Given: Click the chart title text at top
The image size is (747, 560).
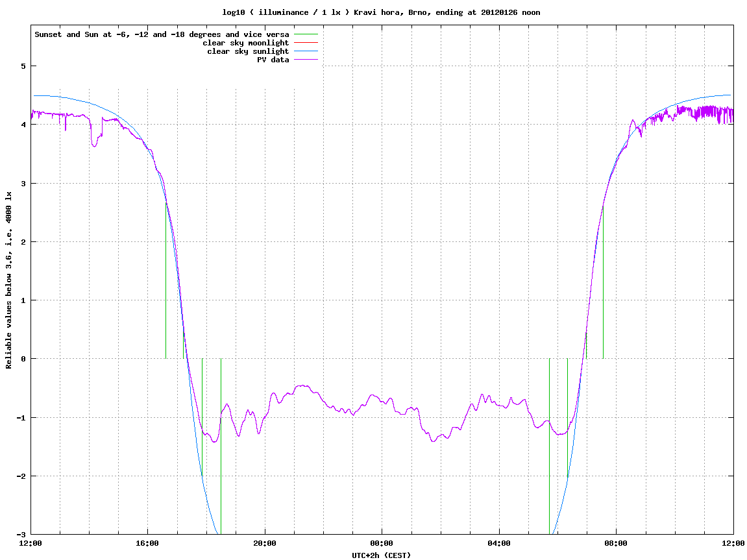Looking at the screenshot, I should 381,12.
